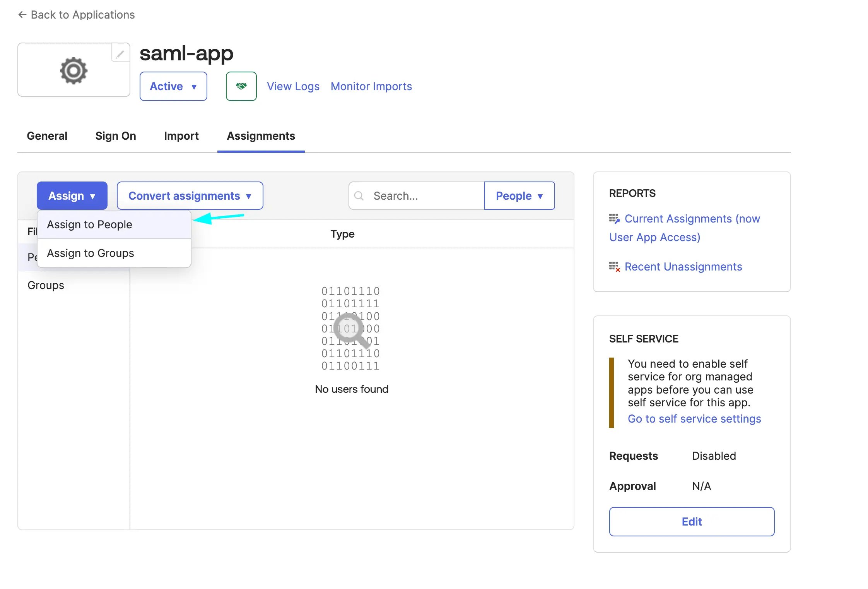The width and height of the screenshot is (868, 589).
Task: Click the green handshake provisioning icon
Action: (241, 86)
